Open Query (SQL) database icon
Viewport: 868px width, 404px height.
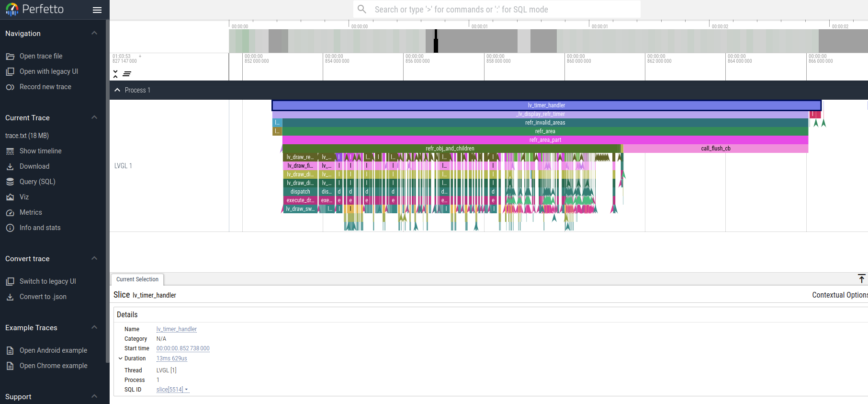tap(10, 182)
